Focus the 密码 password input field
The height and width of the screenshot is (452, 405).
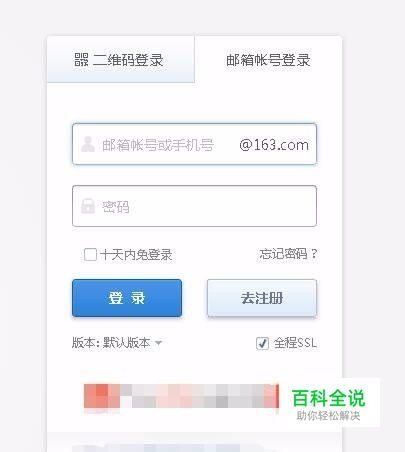[194, 206]
